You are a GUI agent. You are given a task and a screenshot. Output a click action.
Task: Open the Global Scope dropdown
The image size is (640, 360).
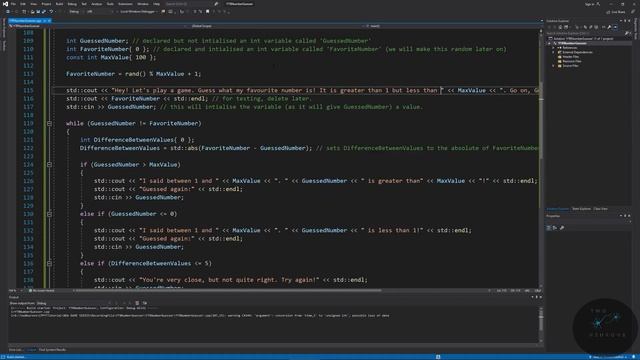(273, 26)
